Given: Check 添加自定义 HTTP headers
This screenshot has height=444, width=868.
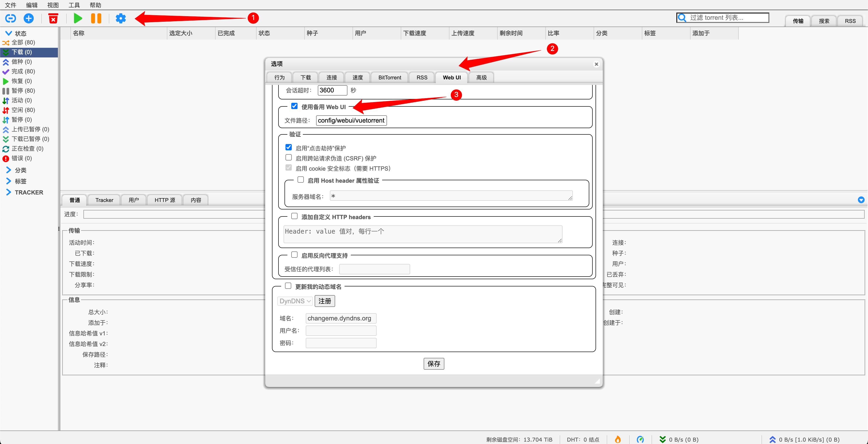Looking at the screenshot, I should pos(294,216).
